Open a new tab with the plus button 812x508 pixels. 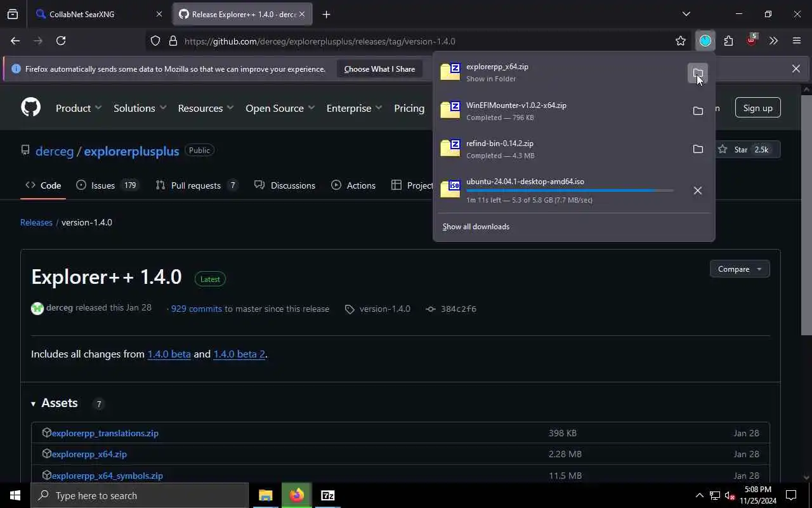pyautogui.click(x=326, y=14)
